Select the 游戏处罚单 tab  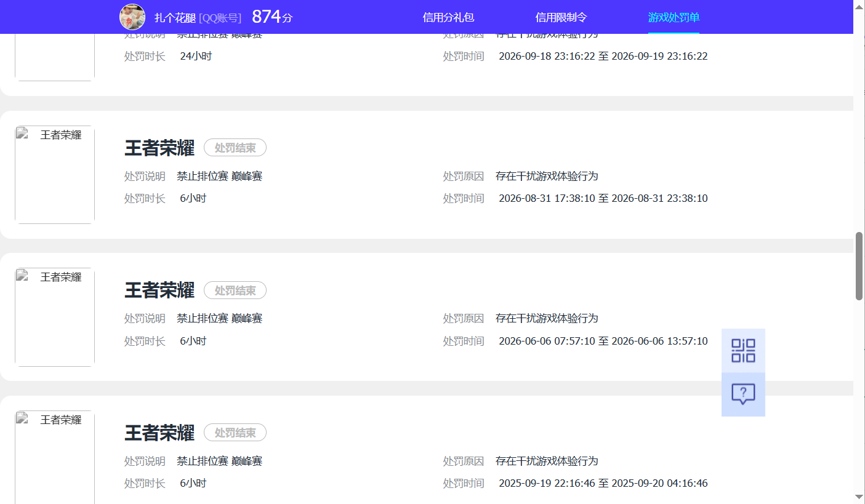click(x=674, y=17)
